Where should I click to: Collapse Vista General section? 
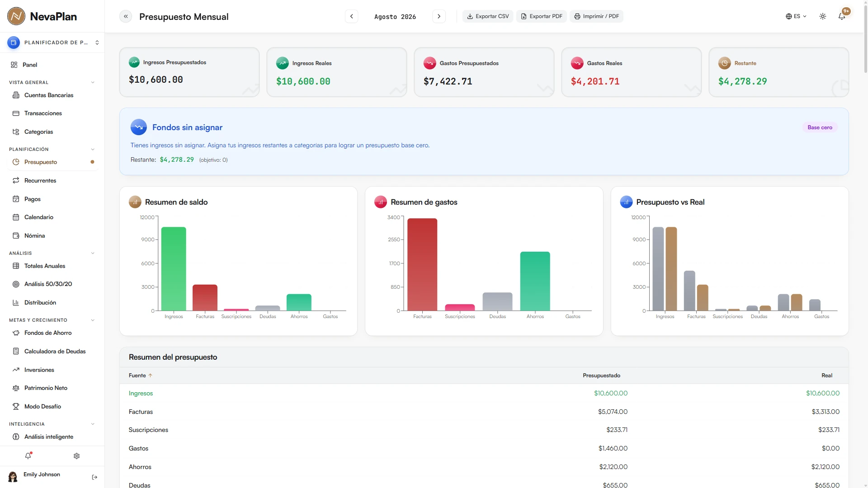93,82
